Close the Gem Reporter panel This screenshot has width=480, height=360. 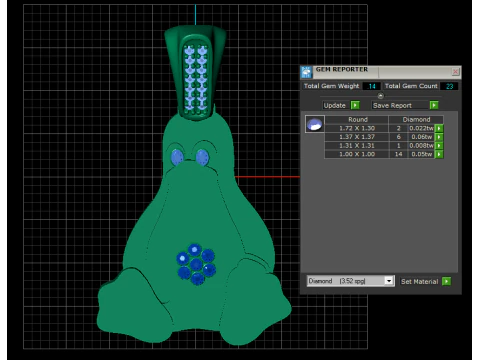coord(455,71)
